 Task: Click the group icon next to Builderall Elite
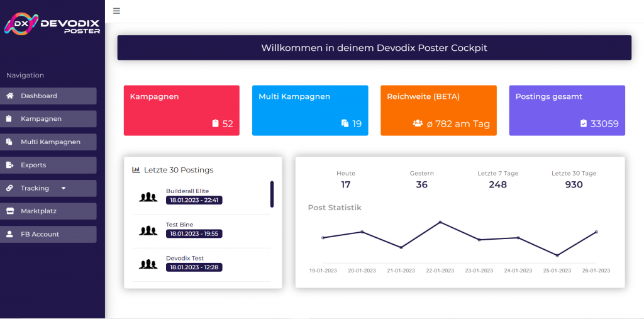point(148,197)
